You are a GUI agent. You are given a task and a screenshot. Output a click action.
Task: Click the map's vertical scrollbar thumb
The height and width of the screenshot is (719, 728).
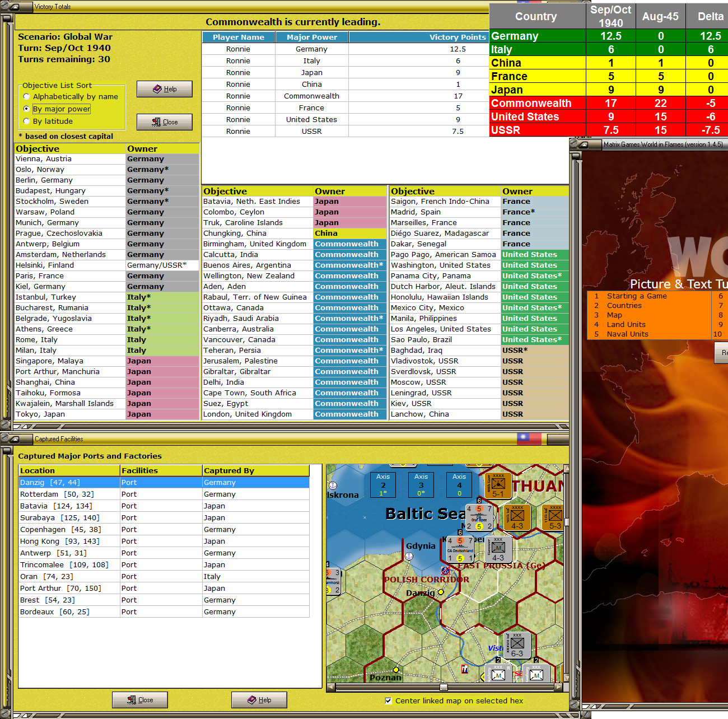[566, 522]
